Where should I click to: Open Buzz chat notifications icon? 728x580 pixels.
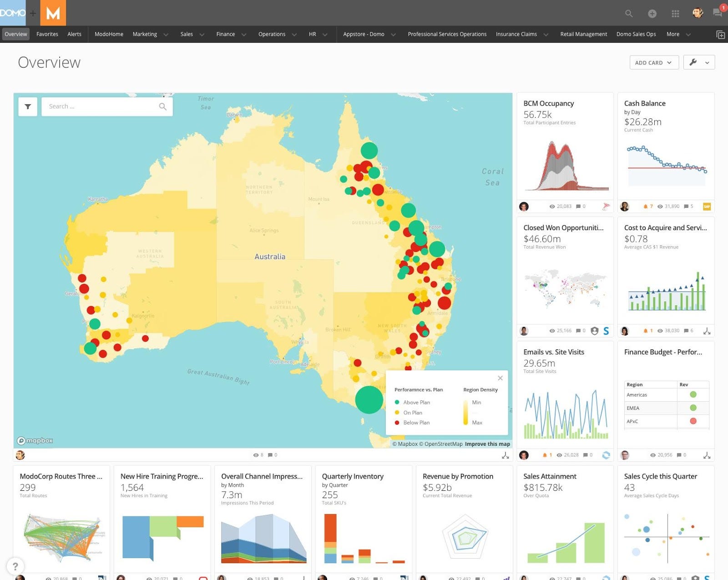[x=718, y=13]
